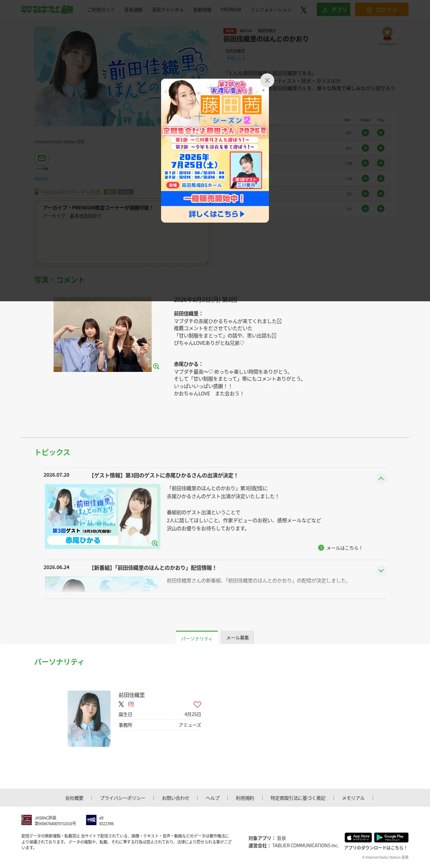
Task: Play the first 7/20 episode
Action: [381, 163]
